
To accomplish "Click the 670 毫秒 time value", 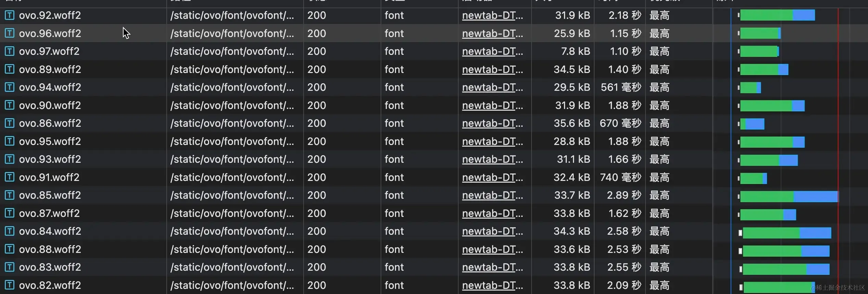I will 621,123.
